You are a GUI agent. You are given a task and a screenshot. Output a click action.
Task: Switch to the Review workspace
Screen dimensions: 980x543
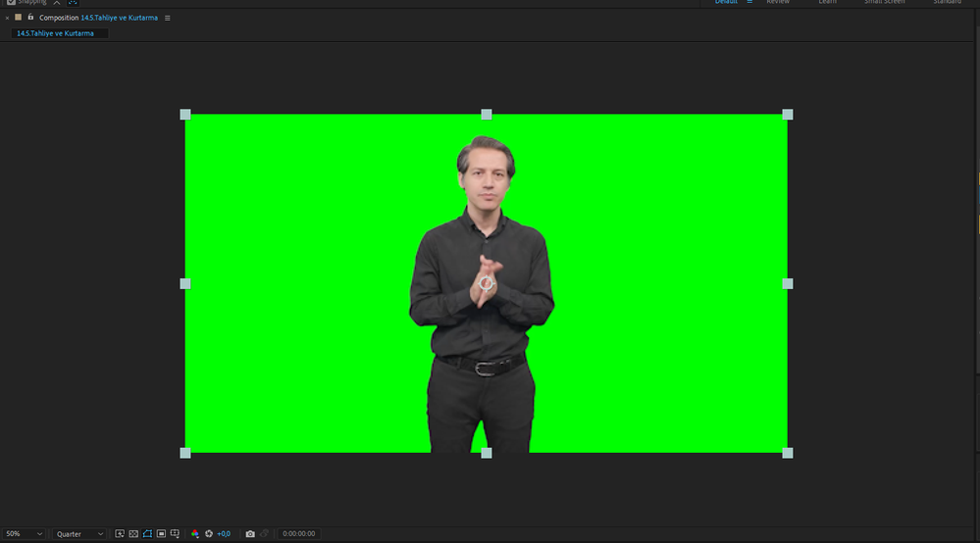(778, 2)
